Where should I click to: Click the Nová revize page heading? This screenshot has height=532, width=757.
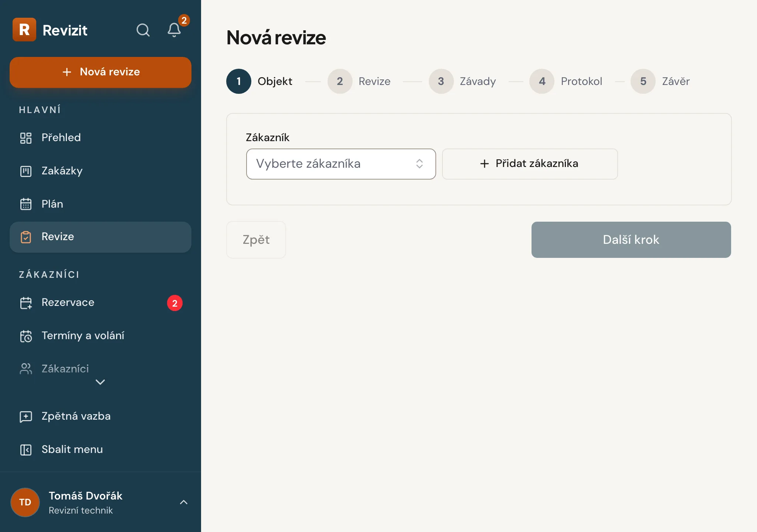276,38
